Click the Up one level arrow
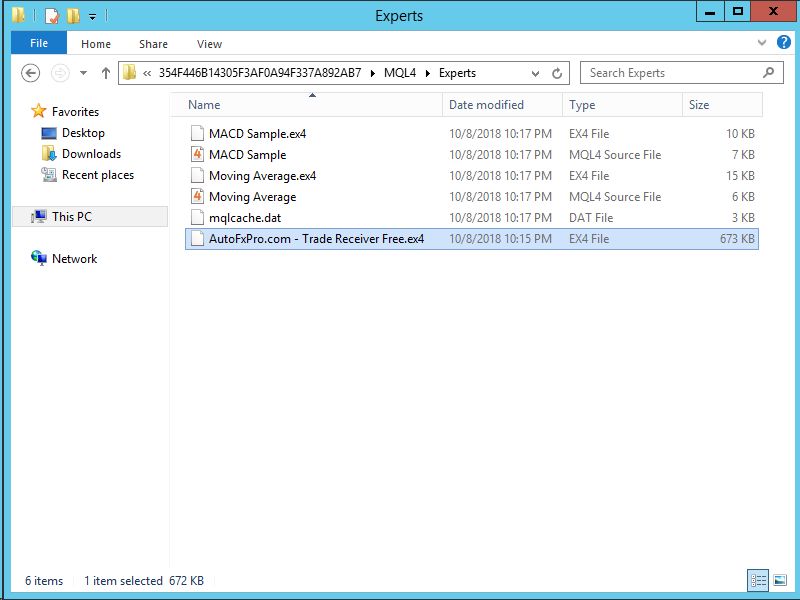 coord(106,73)
